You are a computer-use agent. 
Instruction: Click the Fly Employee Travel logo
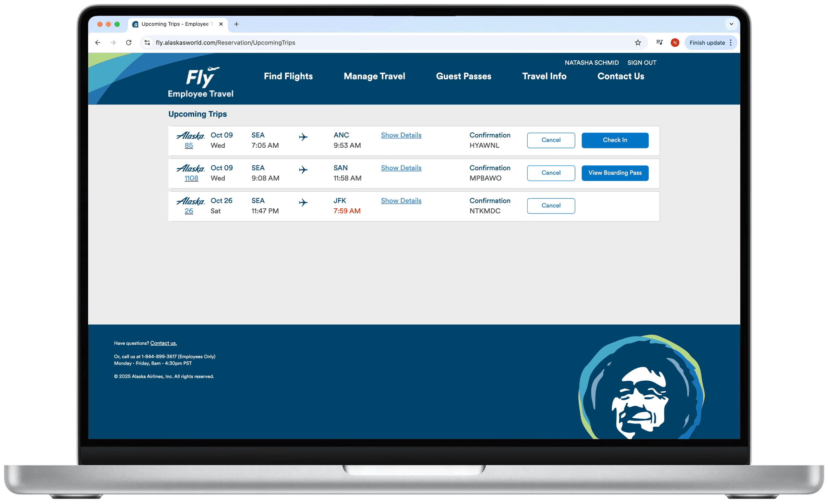coord(201,82)
